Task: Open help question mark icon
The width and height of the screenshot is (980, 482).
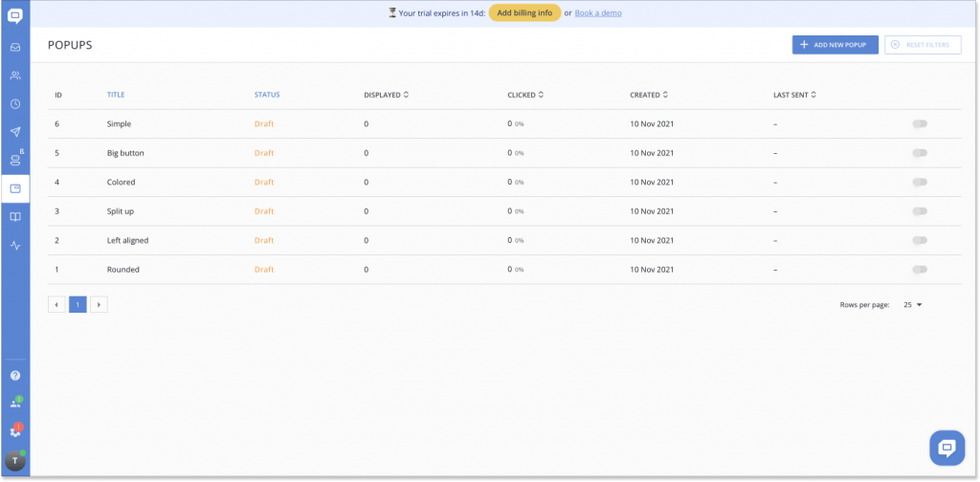Action: (x=15, y=376)
